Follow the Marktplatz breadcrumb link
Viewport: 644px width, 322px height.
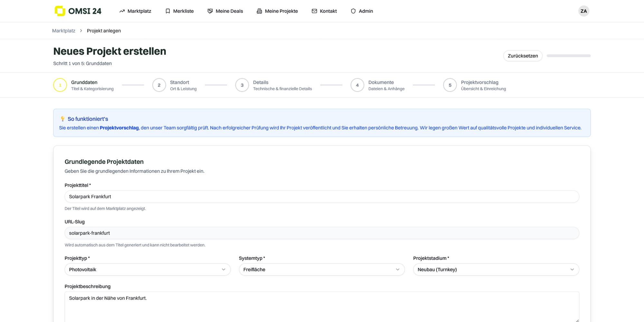[64, 31]
